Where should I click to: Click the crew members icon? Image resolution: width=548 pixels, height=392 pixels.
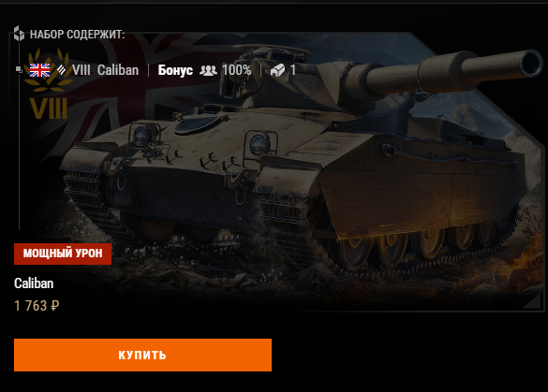(x=208, y=70)
